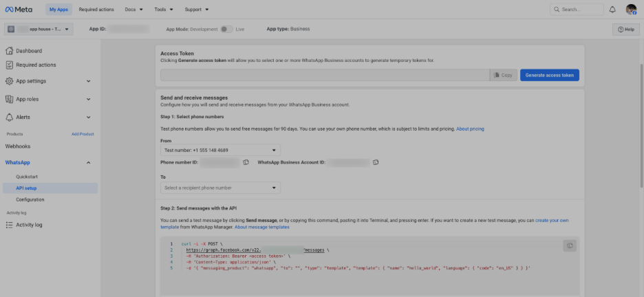
Task: Expand App roles section
Action: (x=88, y=99)
